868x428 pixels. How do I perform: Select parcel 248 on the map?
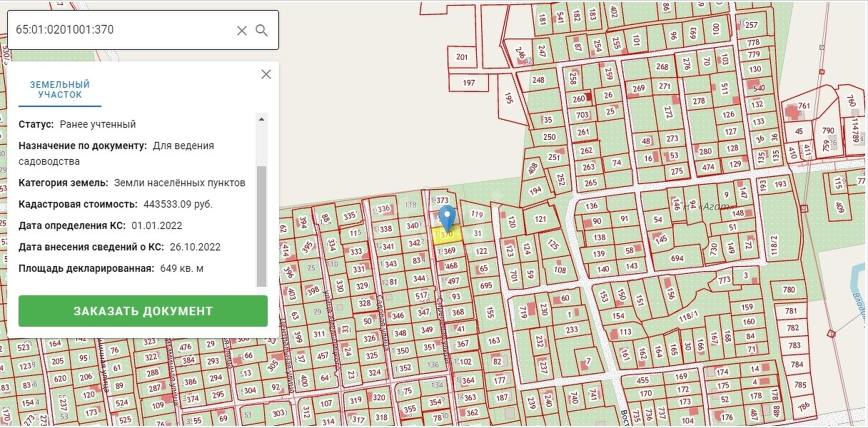pyautogui.click(x=538, y=80)
